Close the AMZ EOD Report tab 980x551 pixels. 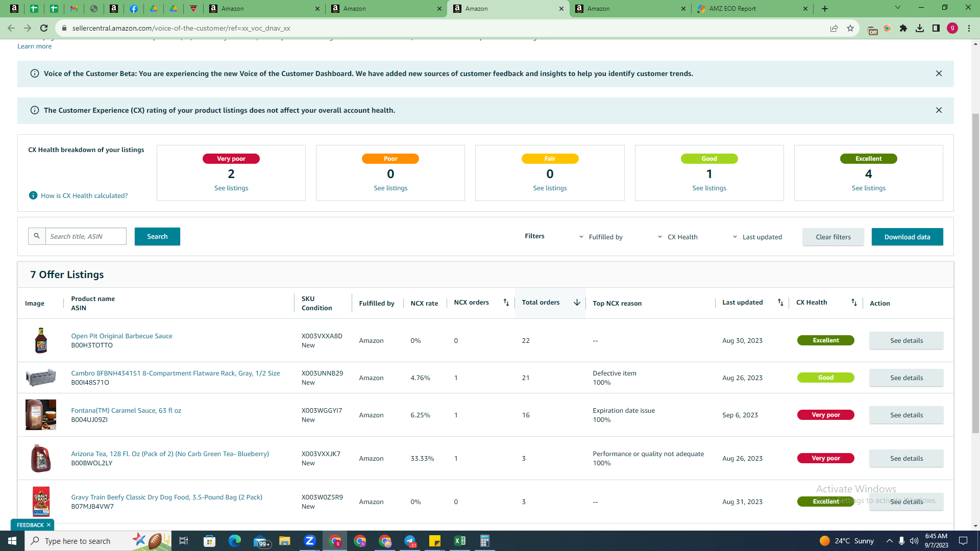pyautogui.click(x=805, y=9)
